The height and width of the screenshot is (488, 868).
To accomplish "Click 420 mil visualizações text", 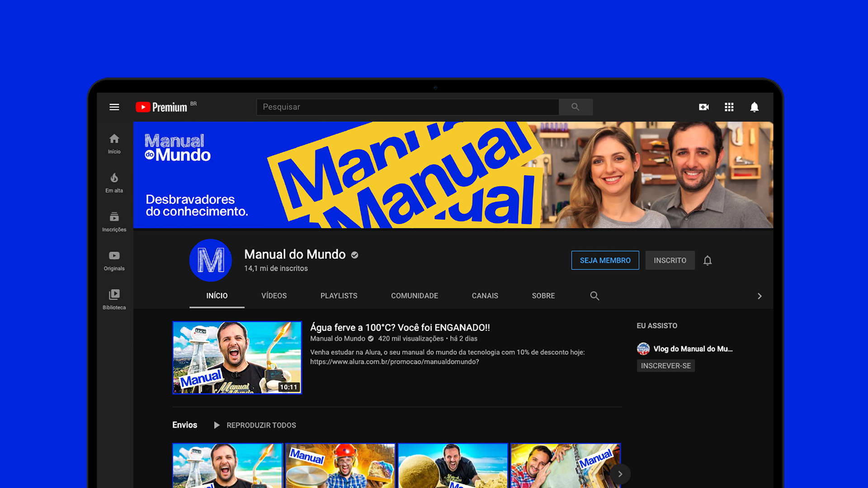I will [411, 338].
